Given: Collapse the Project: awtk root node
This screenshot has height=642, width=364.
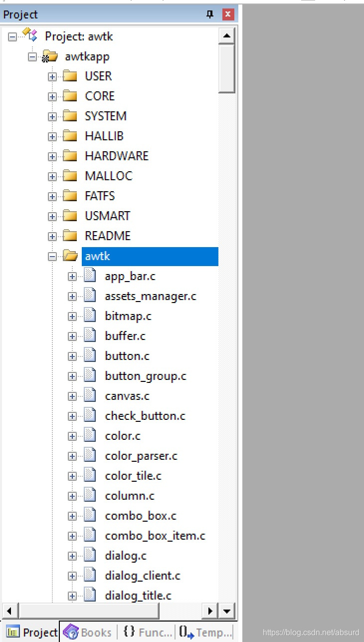Looking at the screenshot, I should point(12,36).
